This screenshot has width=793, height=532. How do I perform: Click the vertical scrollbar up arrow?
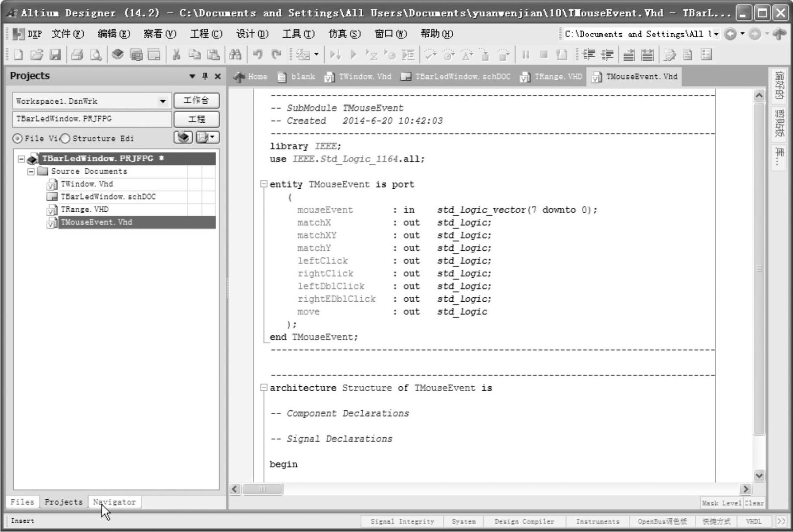[x=759, y=96]
